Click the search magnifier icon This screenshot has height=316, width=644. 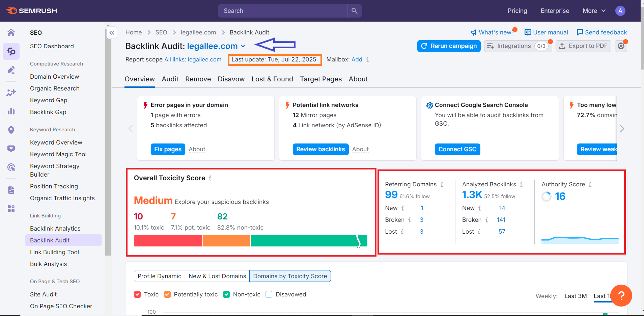(354, 11)
